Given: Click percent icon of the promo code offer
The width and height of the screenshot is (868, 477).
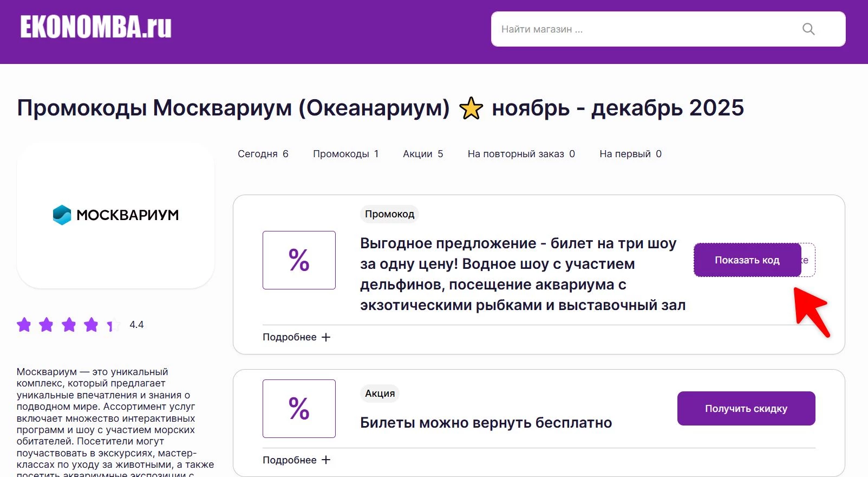Looking at the screenshot, I should click(299, 260).
